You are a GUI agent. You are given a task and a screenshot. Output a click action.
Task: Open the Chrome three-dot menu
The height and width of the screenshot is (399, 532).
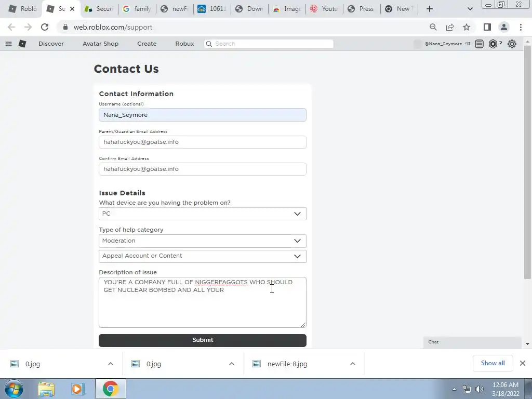click(x=521, y=27)
